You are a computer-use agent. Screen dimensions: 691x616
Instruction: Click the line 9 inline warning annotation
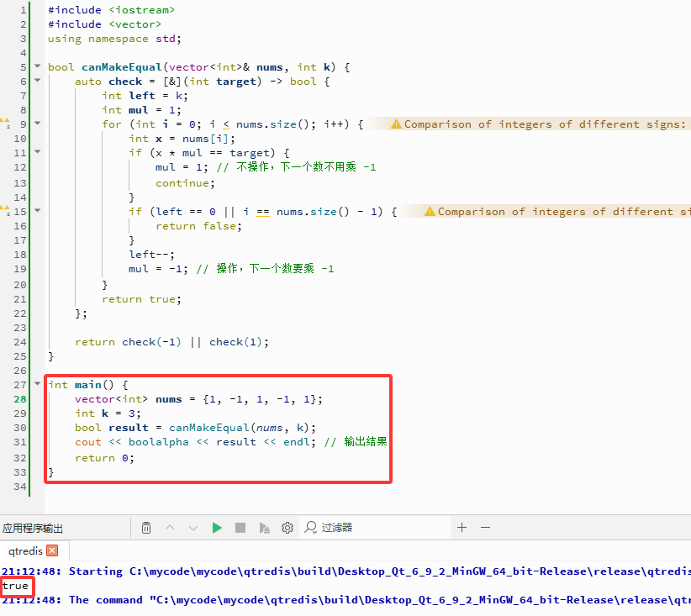click(x=541, y=124)
